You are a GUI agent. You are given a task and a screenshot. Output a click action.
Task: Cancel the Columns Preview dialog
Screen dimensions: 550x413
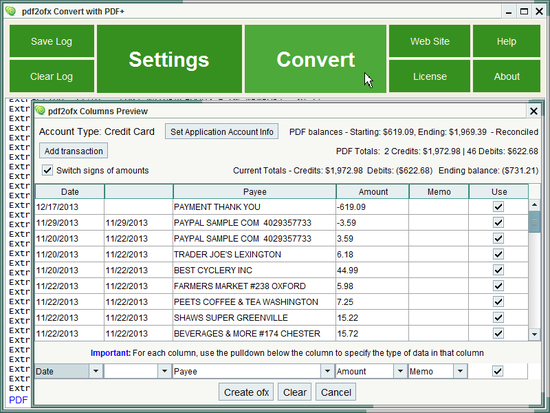click(336, 392)
